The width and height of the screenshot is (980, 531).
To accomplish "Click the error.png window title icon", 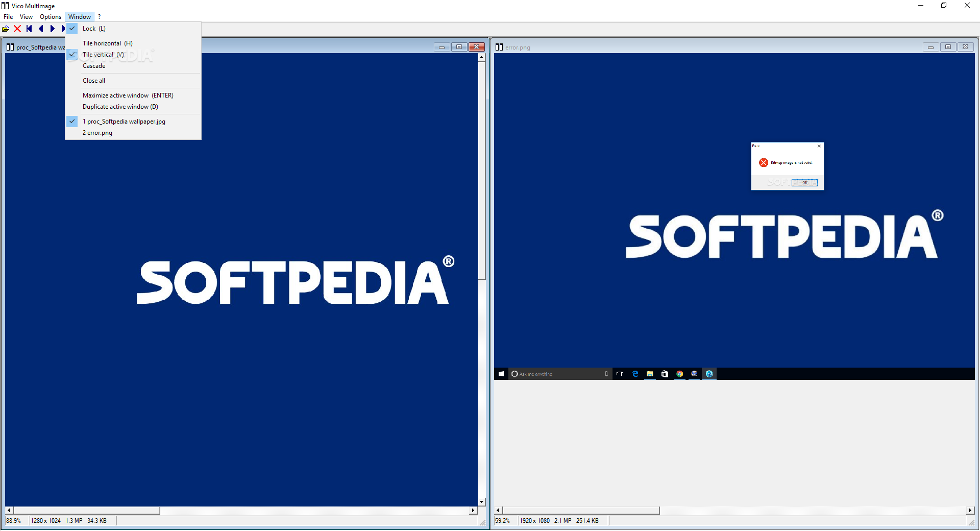I will 499,47.
